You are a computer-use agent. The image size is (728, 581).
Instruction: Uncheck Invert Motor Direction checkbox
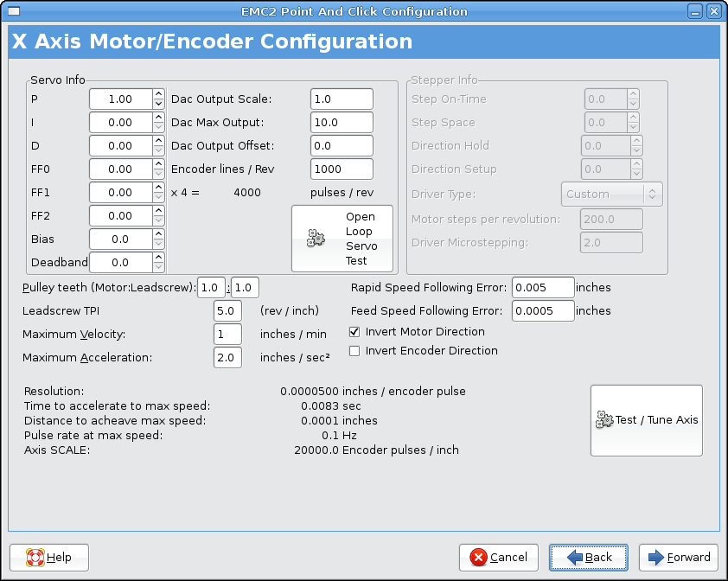pos(354,332)
